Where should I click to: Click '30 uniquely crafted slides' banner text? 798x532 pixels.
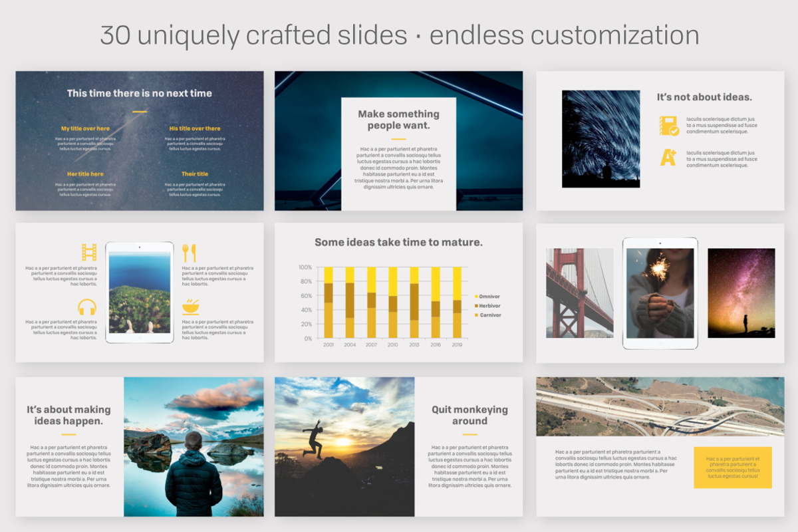pos(253,35)
